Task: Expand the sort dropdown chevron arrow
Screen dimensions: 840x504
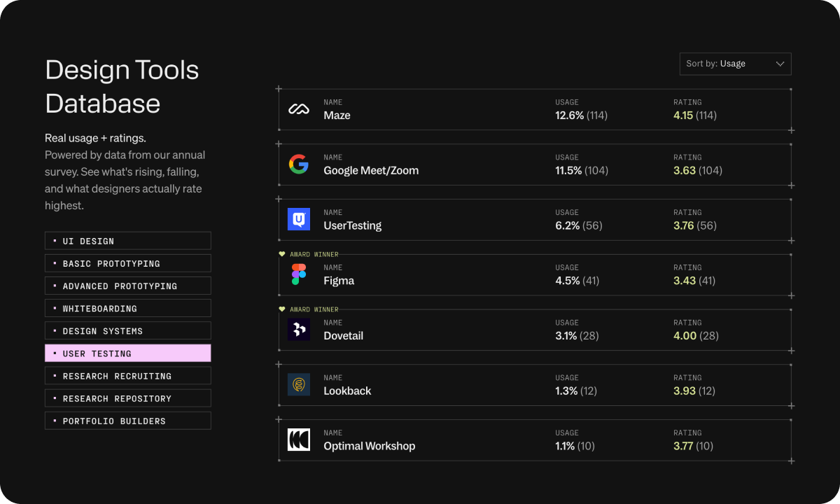Action: point(780,64)
